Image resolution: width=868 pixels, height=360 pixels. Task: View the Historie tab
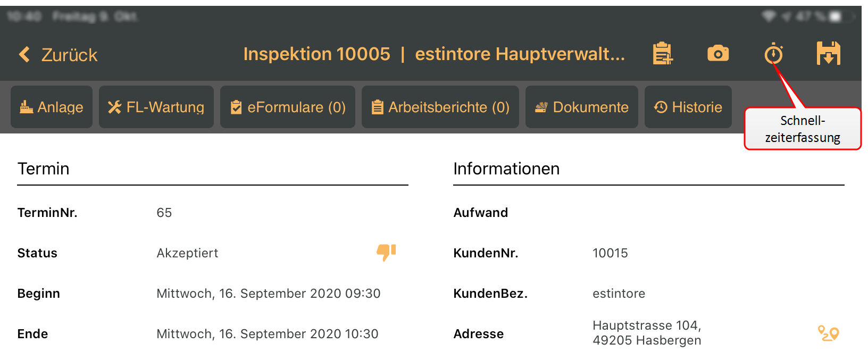688,107
